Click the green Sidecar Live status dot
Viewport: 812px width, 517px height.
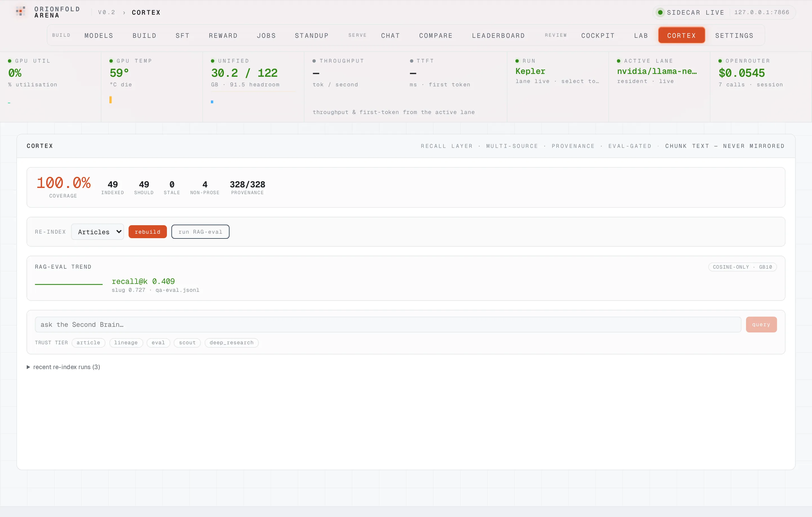660,12
